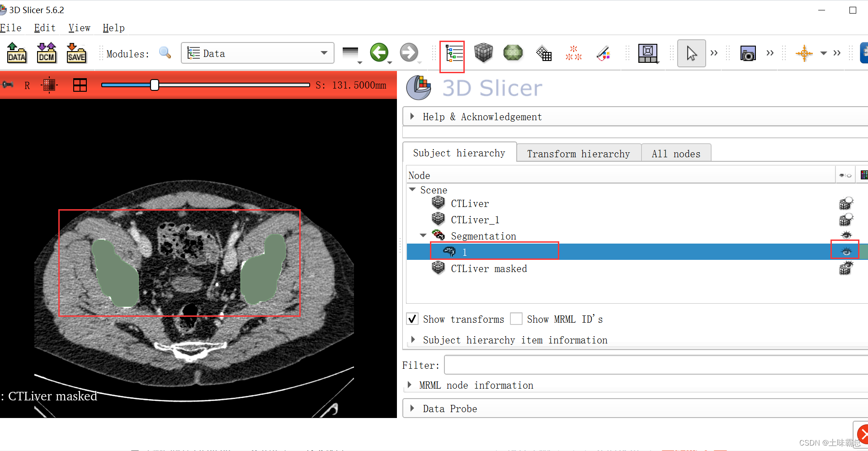Select the CTLiver_1 tree item
The image size is (868, 451).
pos(475,220)
